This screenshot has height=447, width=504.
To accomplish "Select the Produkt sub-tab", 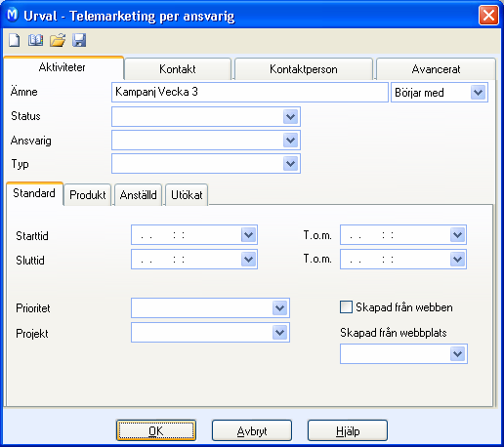I will point(88,195).
